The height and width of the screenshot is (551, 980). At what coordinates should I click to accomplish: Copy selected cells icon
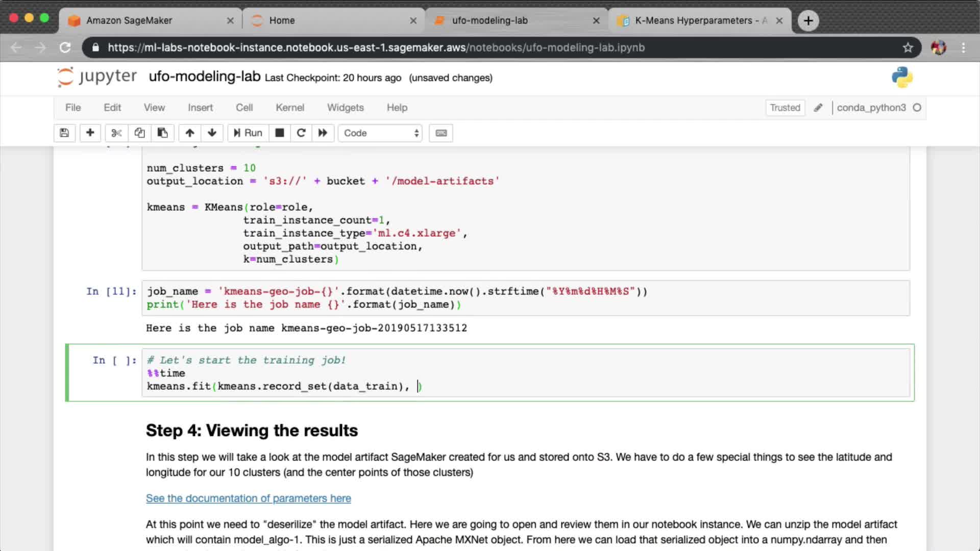[x=139, y=133]
